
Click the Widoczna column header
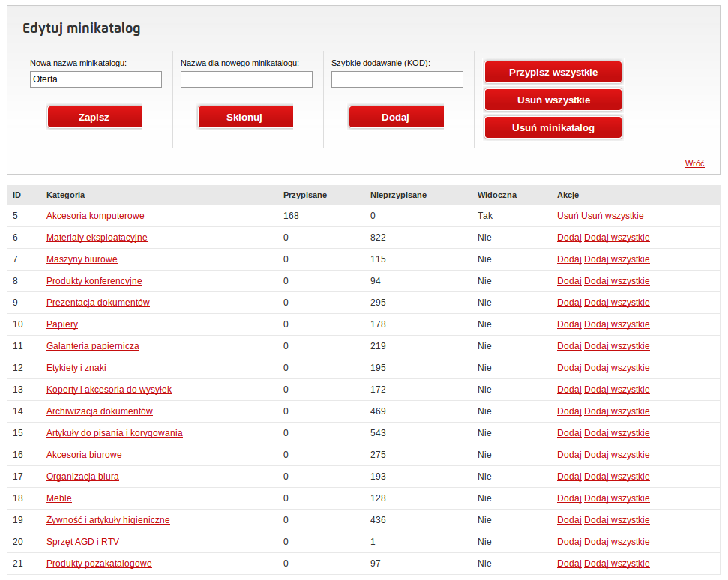(x=497, y=195)
